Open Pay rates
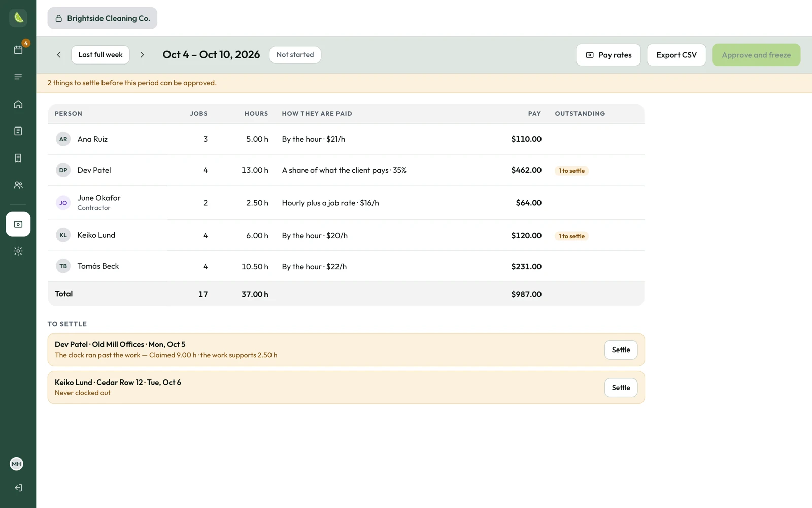Viewport: 812px width, 508px height. (x=608, y=55)
